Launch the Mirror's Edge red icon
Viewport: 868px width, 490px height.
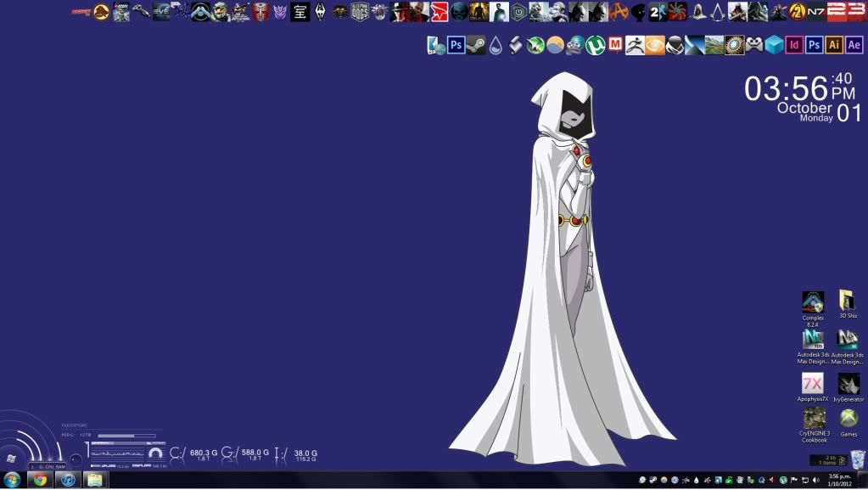click(439, 12)
